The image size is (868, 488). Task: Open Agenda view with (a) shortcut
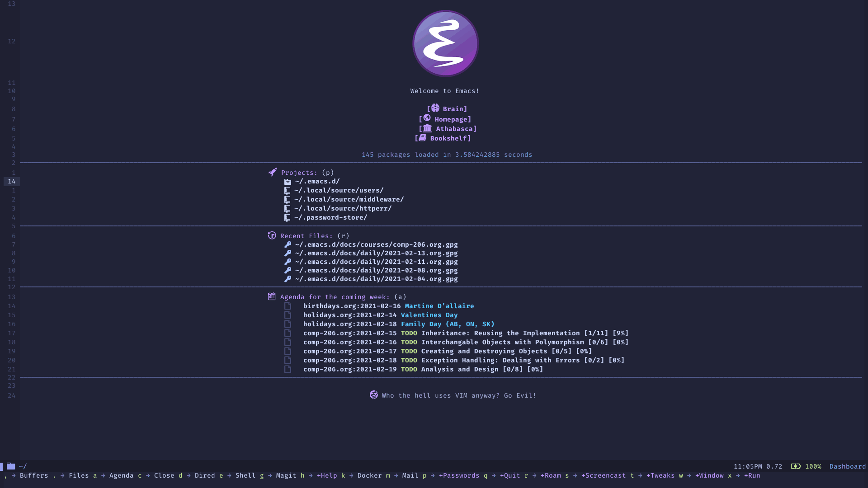[x=335, y=297]
